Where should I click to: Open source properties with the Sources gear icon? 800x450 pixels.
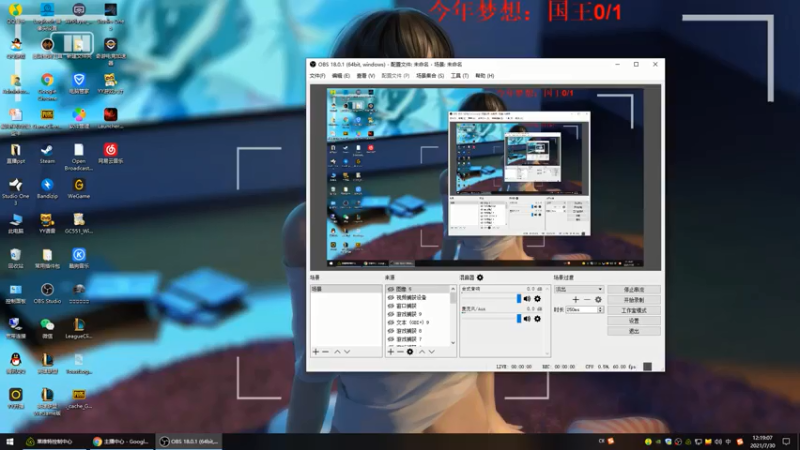pos(410,352)
